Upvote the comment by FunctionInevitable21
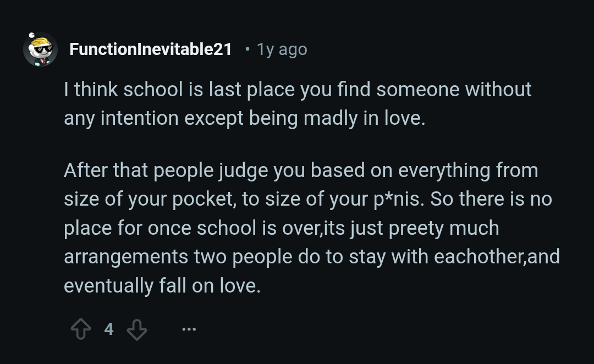This screenshot has height=364, width=594. pos(81,329)
